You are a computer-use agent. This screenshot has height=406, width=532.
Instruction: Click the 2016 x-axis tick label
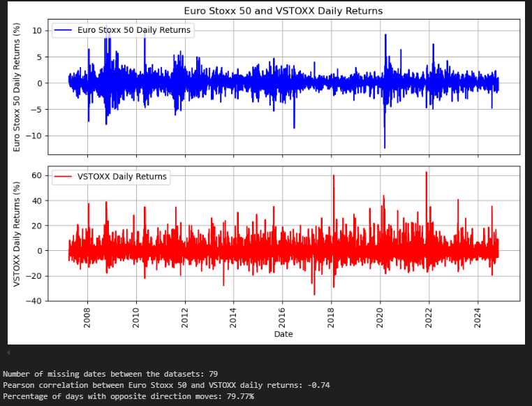(x=282, y=318)
